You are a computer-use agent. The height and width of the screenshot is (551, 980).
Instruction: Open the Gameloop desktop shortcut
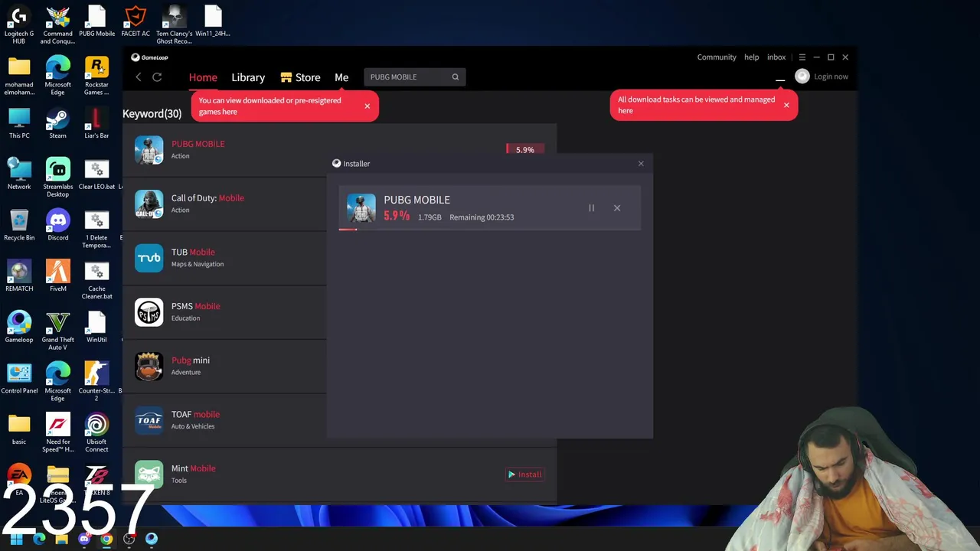19,328
